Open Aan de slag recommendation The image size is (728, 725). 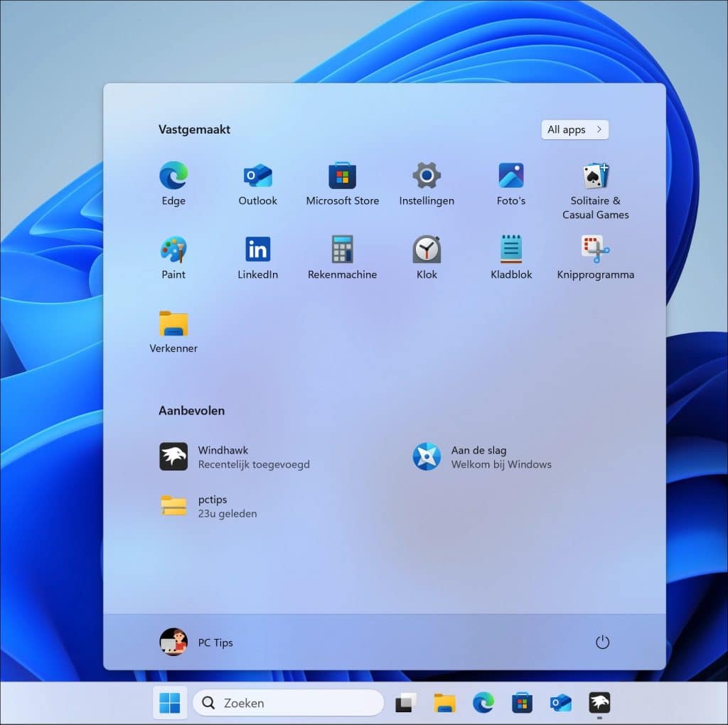pos(483,456)
